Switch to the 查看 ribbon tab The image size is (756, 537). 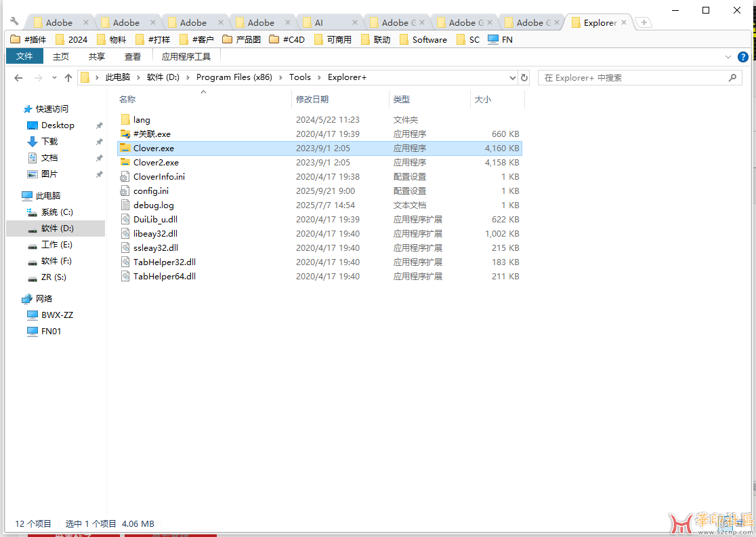point(133,56)
